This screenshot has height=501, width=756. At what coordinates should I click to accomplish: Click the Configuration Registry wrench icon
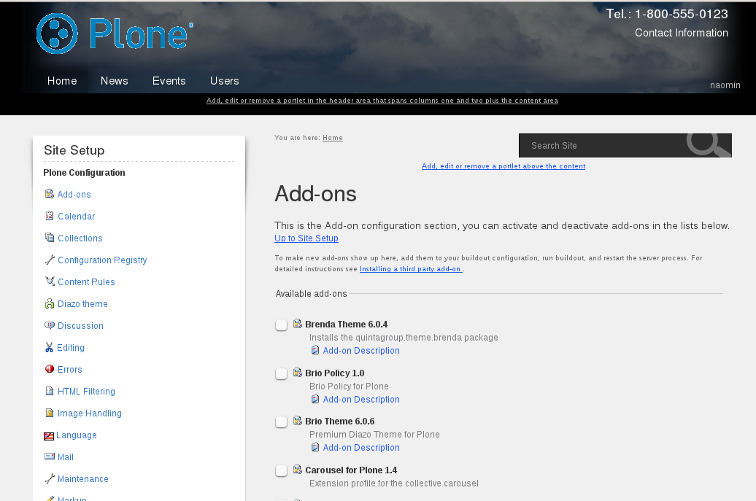[49, 259]
